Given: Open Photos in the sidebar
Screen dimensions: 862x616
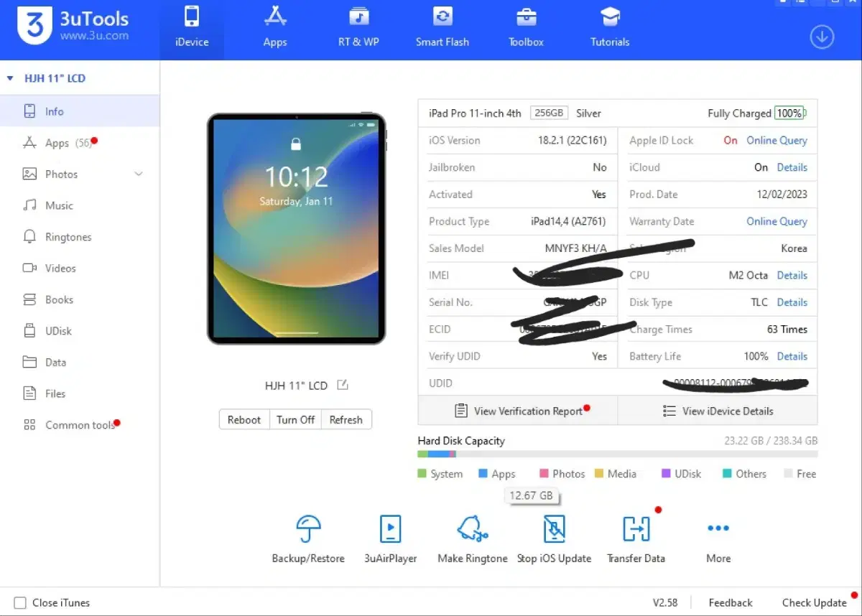Looking at the screenshot, I should pyautogui.click(x=80, y=174).
